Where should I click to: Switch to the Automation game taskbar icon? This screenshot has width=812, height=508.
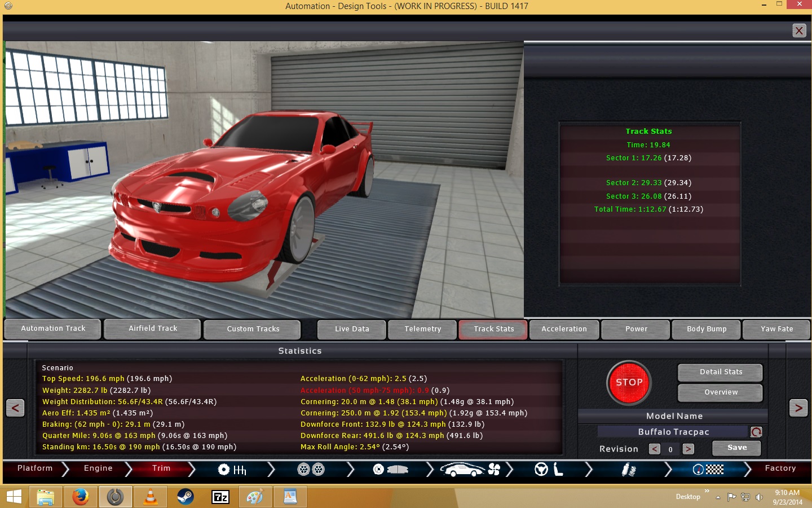115,497
